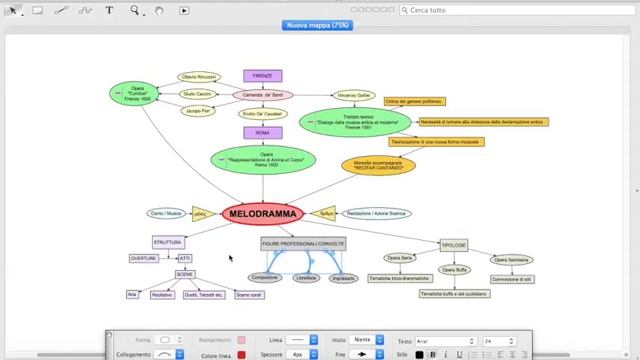640x360 pixels.
Task: Open the Colore linea red swatch
Action: pyautogui.click(x=241, y=355)
